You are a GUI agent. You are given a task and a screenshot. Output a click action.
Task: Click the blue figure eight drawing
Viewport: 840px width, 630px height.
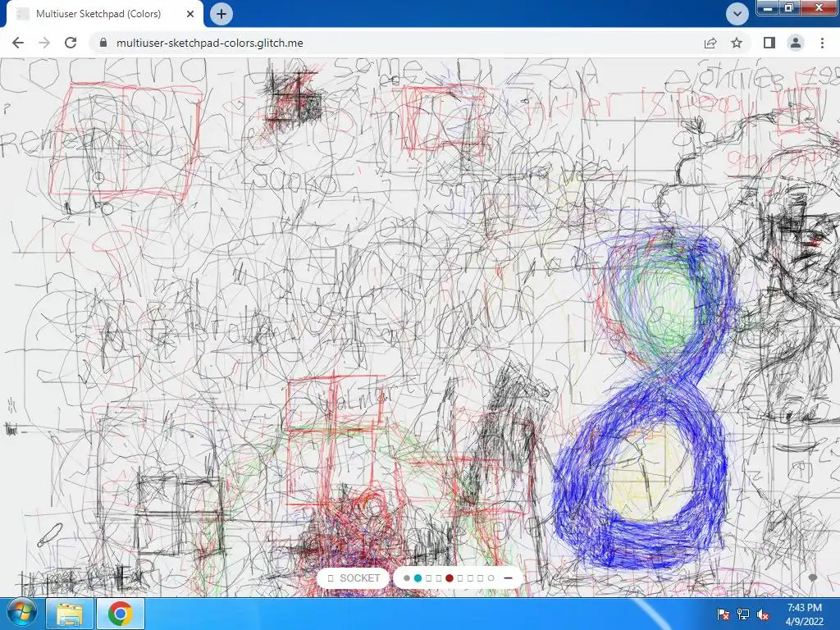pos(645,396)
